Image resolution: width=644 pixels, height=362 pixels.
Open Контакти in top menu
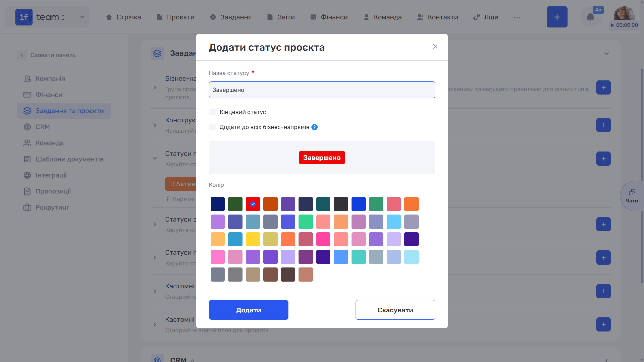[438, 17]
